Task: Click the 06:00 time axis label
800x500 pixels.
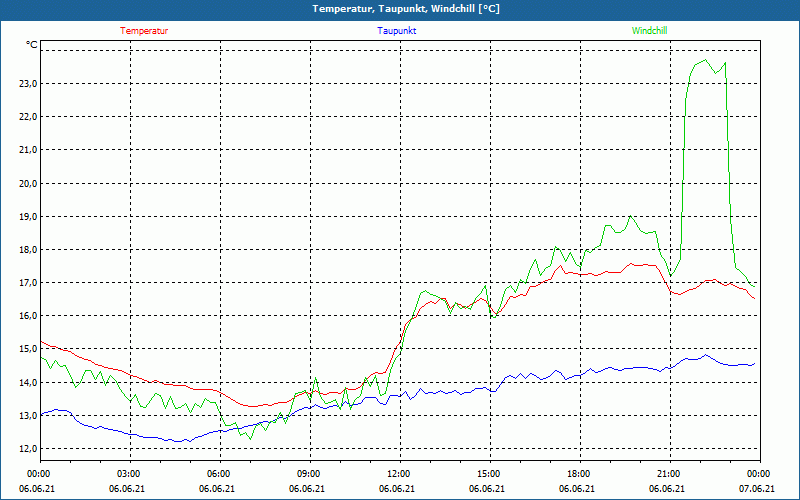Action: [x=217, y=474]
